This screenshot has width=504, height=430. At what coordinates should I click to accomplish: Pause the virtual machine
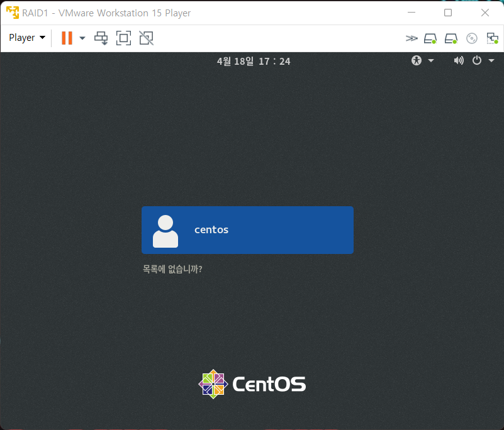pos(67,38)
